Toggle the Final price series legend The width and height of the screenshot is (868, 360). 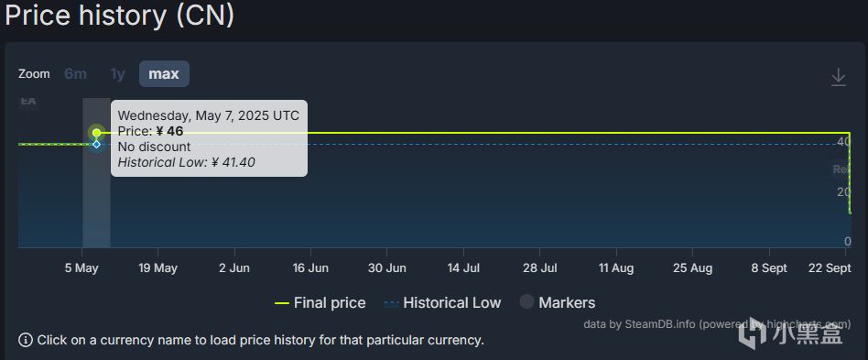pos(320,303)
